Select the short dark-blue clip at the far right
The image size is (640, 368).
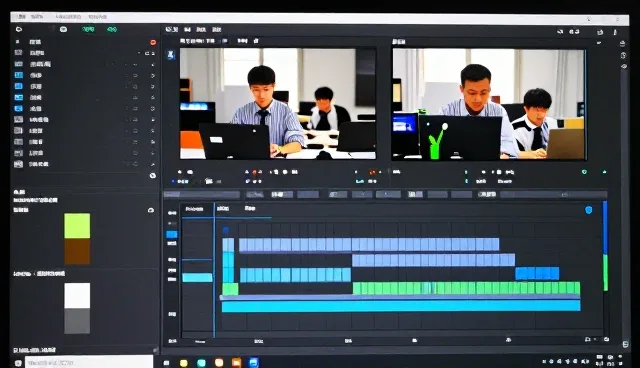click(537, 273)
